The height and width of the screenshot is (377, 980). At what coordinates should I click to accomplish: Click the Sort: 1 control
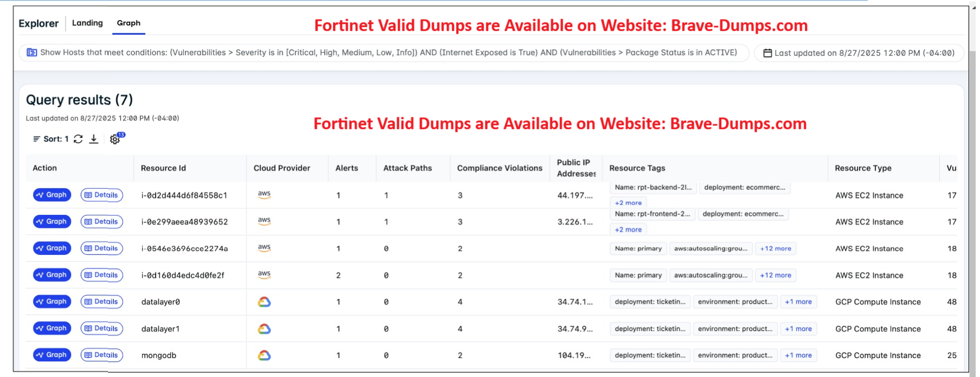pyautogui.click(x=51, y=139)
